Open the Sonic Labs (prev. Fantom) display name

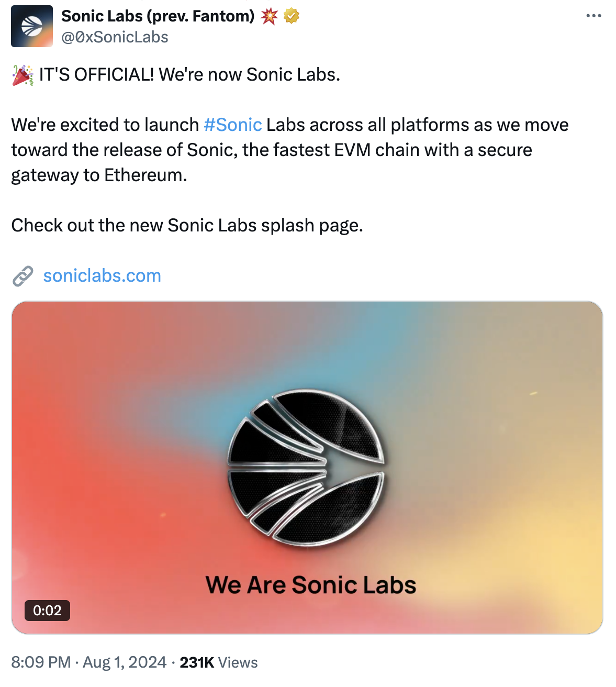(158, 16)
